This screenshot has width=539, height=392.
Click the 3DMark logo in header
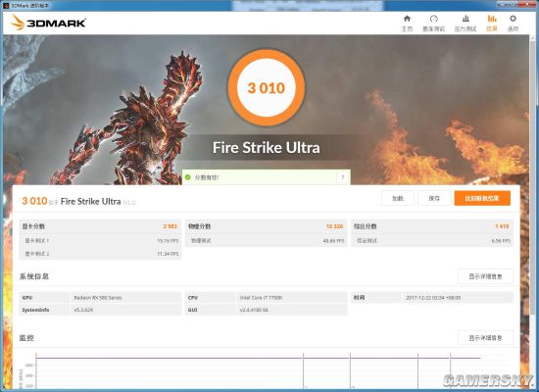[x=48, y=23]
